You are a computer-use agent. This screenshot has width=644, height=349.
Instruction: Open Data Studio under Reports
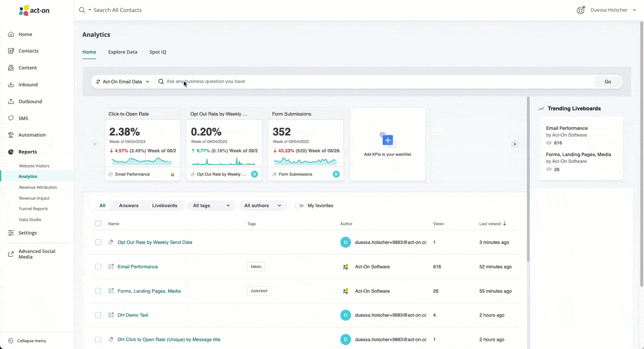point(30,220)
